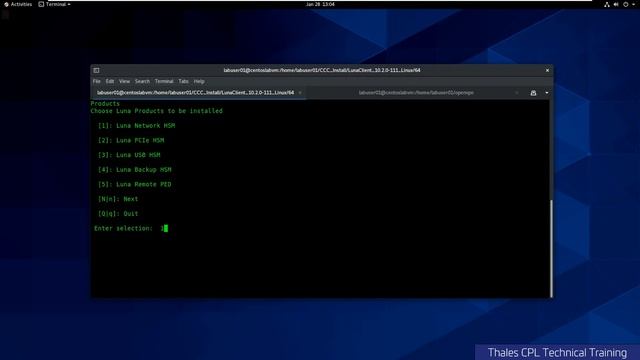
Task: Click the terminal window title bar
Action: tap(322, 70)
